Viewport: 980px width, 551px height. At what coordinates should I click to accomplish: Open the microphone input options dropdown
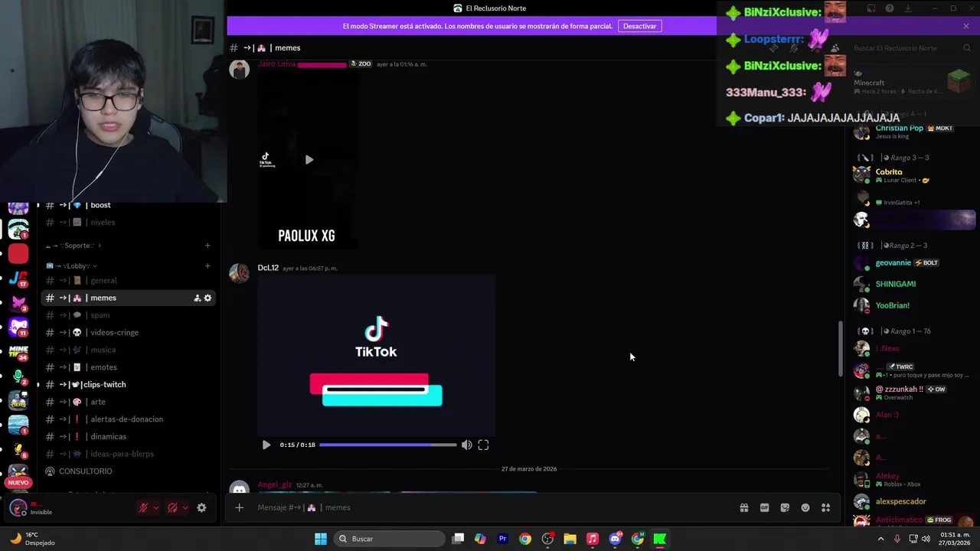point(156,507)
